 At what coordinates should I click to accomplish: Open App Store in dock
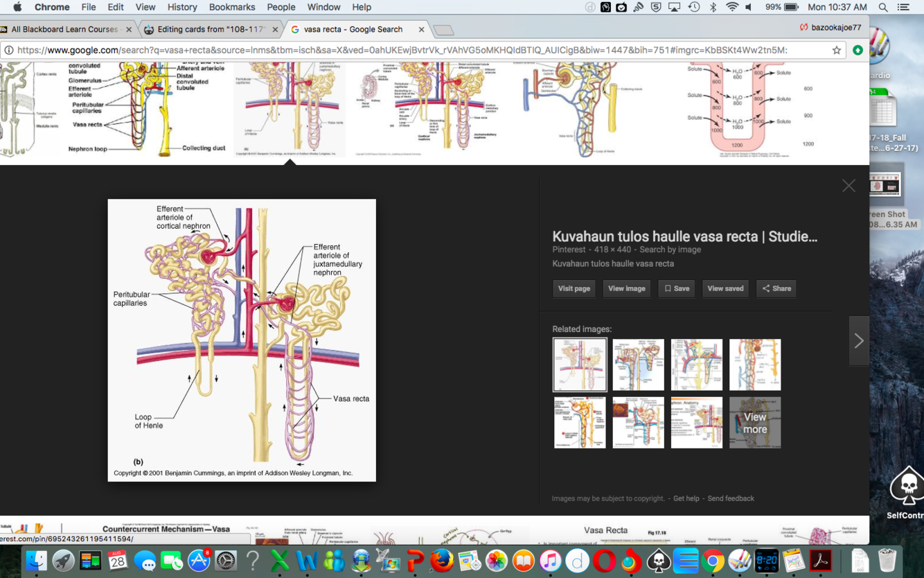(199, 560)
